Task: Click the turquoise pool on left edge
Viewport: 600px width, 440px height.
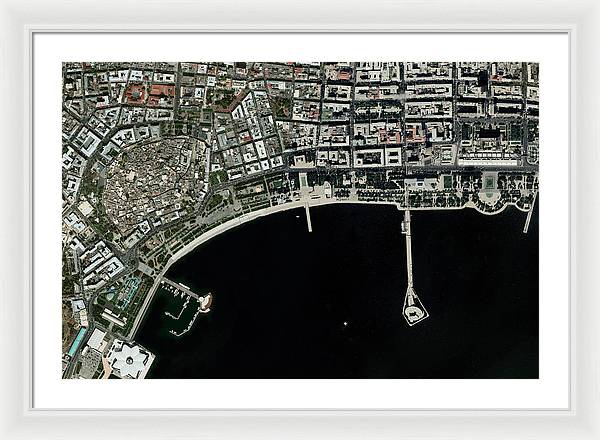Action: pos(77,342)
